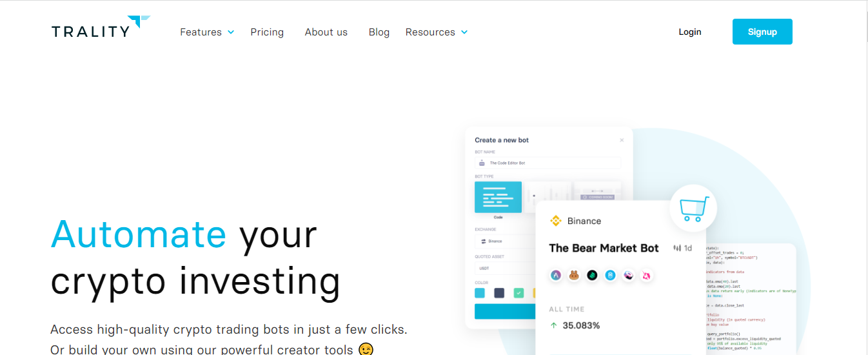Click the wide blue button below color swatches

tap(505, 312)
